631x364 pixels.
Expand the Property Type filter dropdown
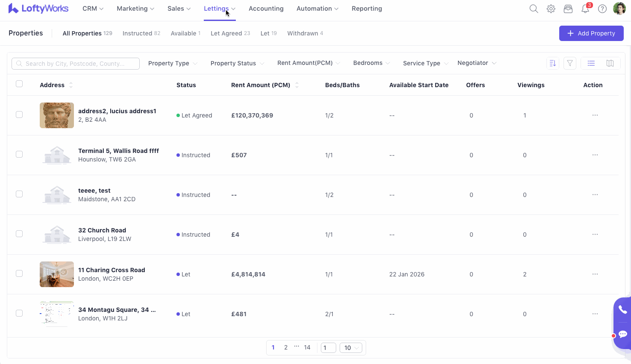point(173,63)
